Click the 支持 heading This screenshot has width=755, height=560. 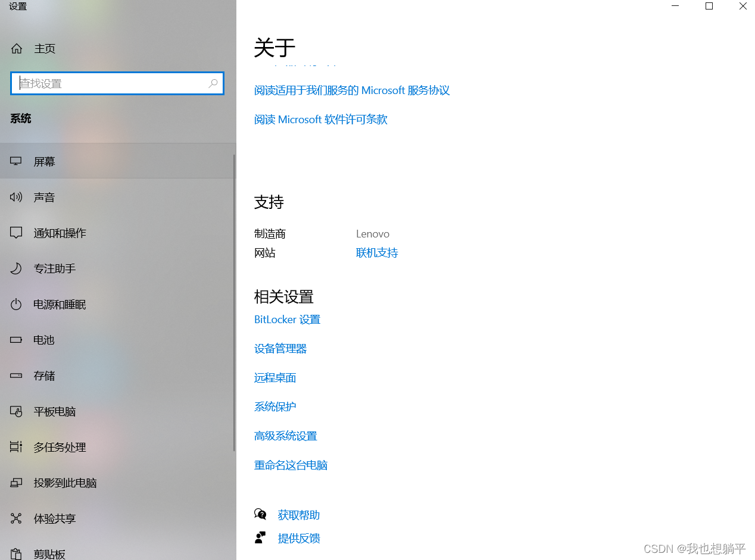269,202
